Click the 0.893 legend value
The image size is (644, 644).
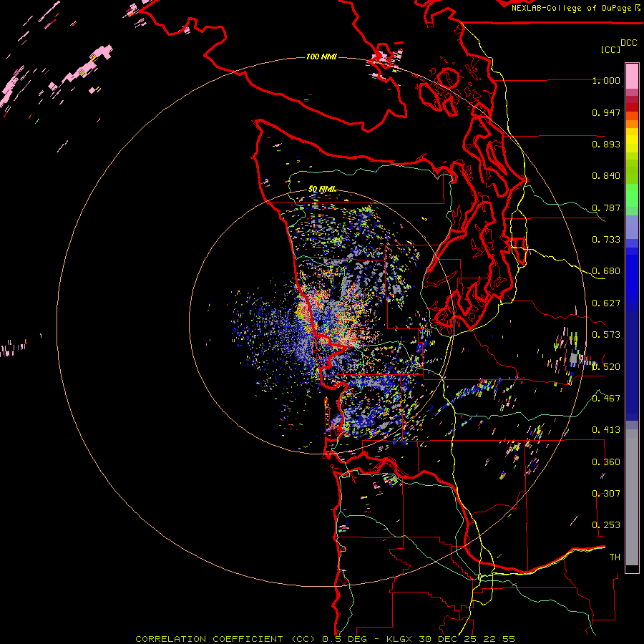point(606,144)
